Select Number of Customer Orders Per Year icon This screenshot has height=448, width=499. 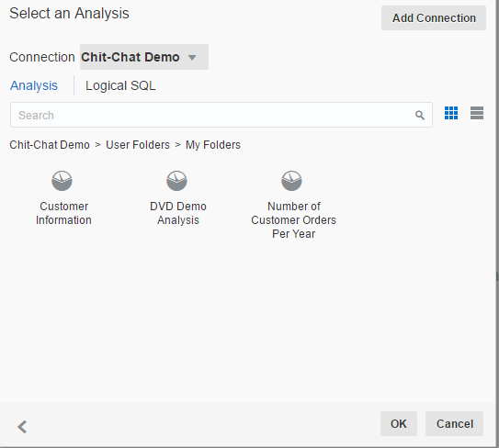(x=291, y=181)
